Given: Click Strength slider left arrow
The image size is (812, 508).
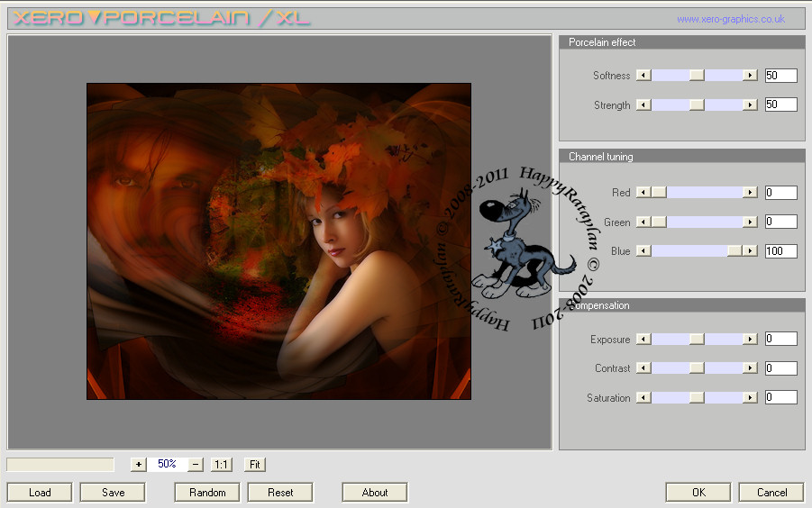Looking at the screenshot, I should click(643, 105).
